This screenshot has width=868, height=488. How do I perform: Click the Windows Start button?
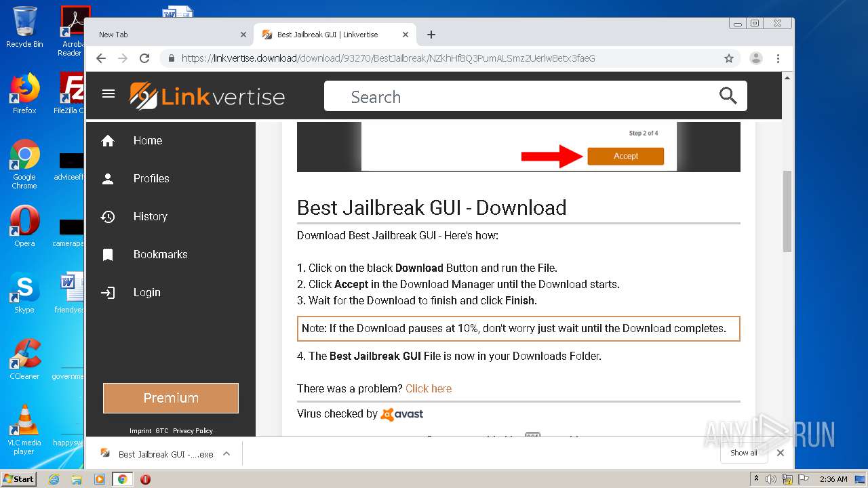coord(19,479)
